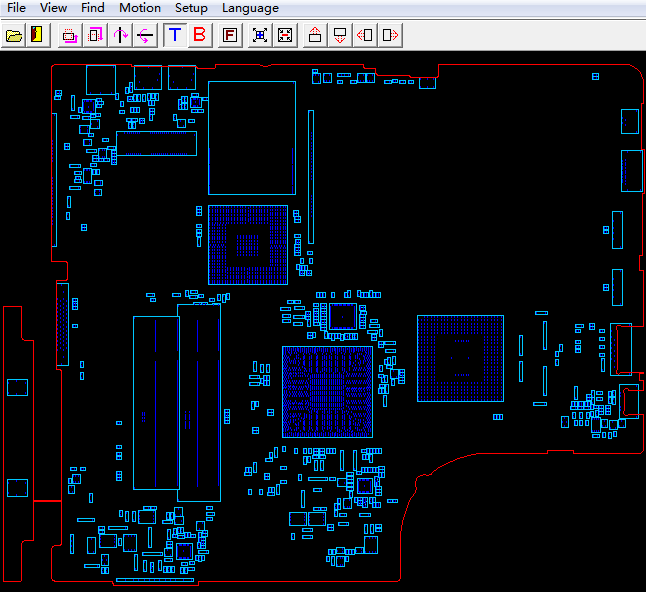Move board view left with arrow icon
The width and height of the screenshot is (646, 592).
(365, 35)
